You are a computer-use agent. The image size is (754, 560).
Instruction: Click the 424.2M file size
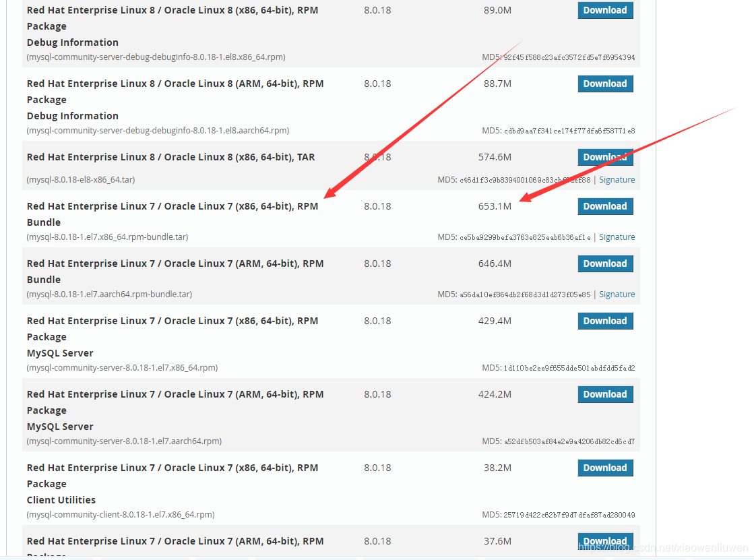pos(495,394)
